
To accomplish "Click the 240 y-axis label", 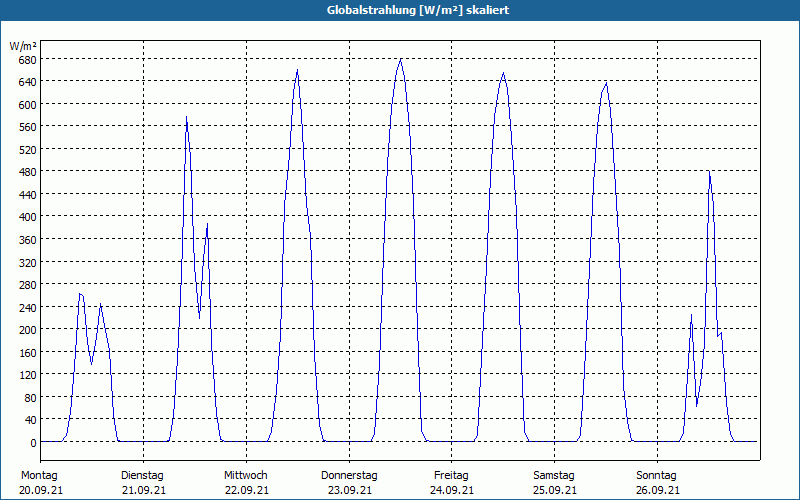I will click(27, 307).
